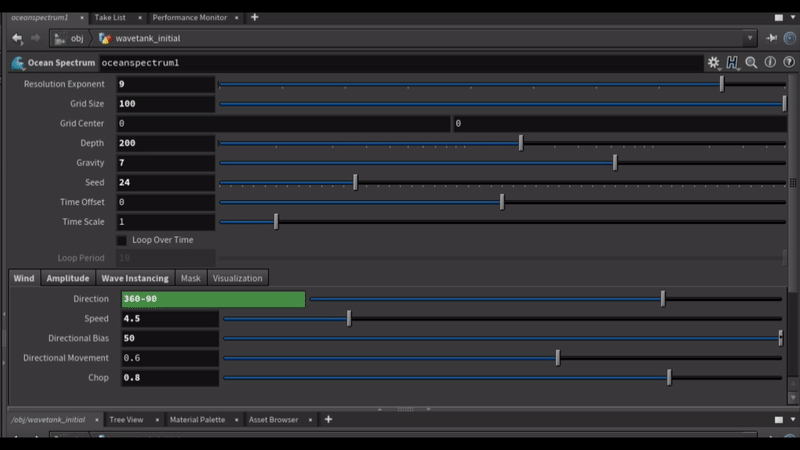The width and height of the screenshot is (800, 450).
Task: Click the Direction value field
Action: pyautogui.click(x=212, y=299)
